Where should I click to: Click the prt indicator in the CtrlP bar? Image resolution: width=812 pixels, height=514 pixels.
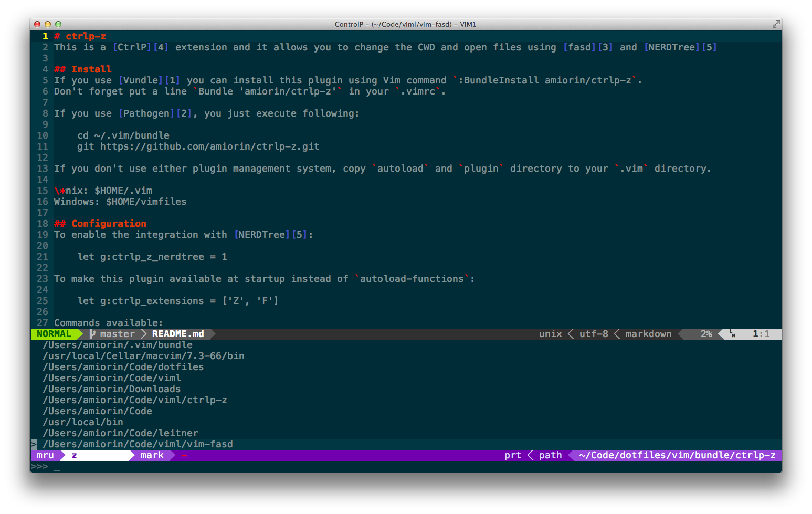513,455
